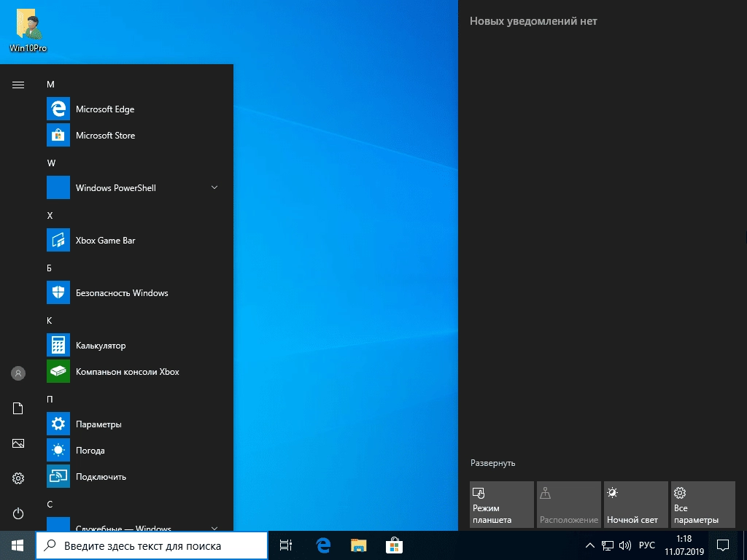Click the letter К group header
Image resolution: width=747 pixels, height=560 pixels.
[x=49, y=321]
